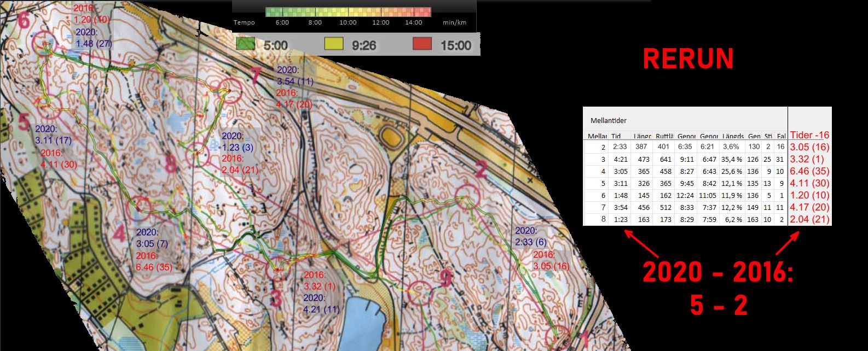This screenshot has width=868, height=351.
Task: Select the Längds column header
Action: pyautogui.click(x=733, y=136)
